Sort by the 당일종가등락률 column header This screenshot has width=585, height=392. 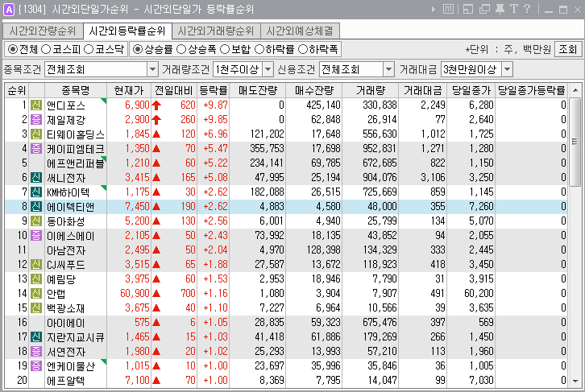[532, 90]
